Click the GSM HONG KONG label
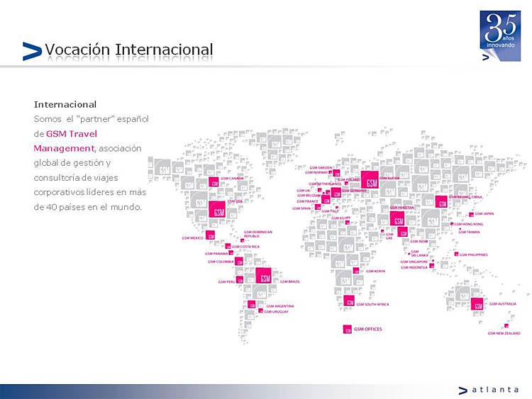 469,224
